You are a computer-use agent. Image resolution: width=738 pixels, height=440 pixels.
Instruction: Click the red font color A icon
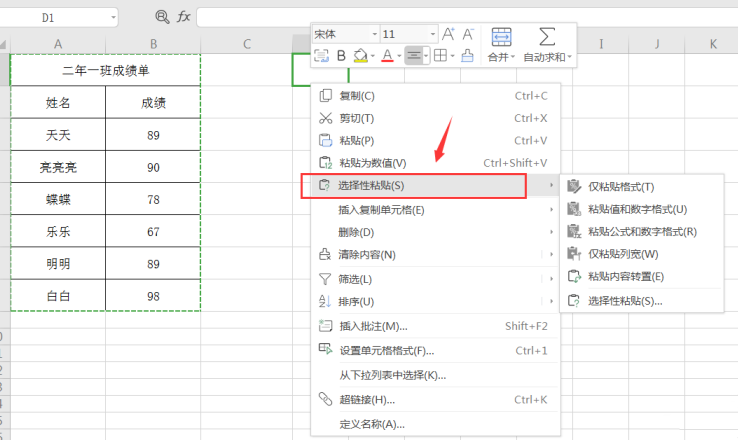(x=387, y=56)
